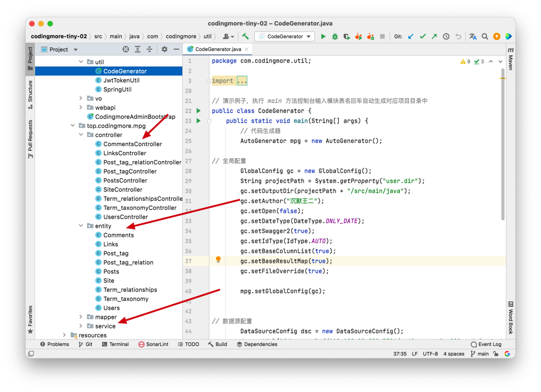
Task: Click run gutter arrow on line 23
Action: click(198, 121)
